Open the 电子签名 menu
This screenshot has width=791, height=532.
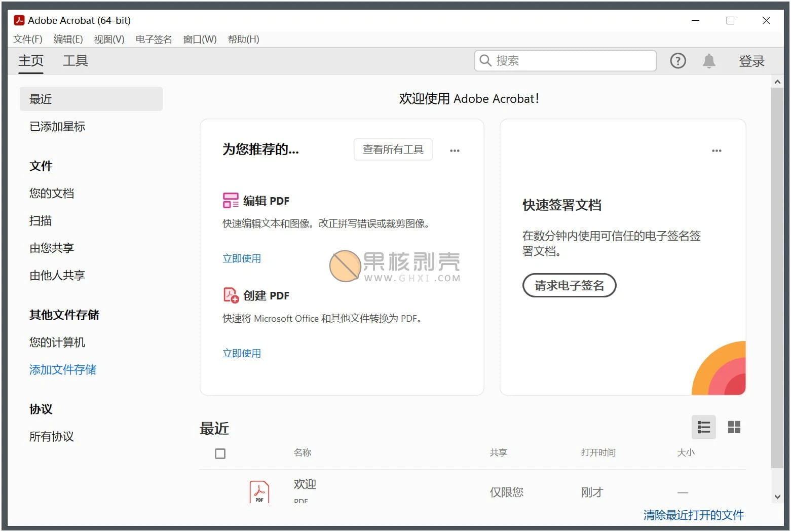pyautogui.click(x=154, y=40)
